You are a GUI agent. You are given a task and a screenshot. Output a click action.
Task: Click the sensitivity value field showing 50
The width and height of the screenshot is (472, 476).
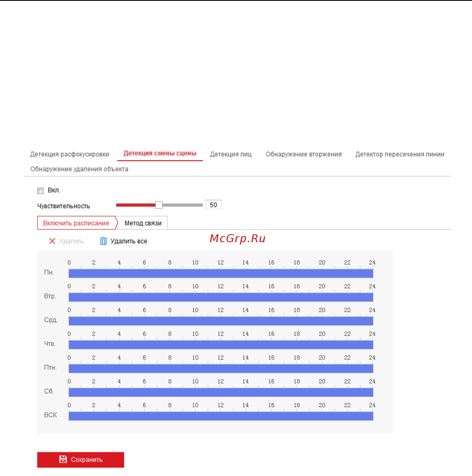pos(213,205)
